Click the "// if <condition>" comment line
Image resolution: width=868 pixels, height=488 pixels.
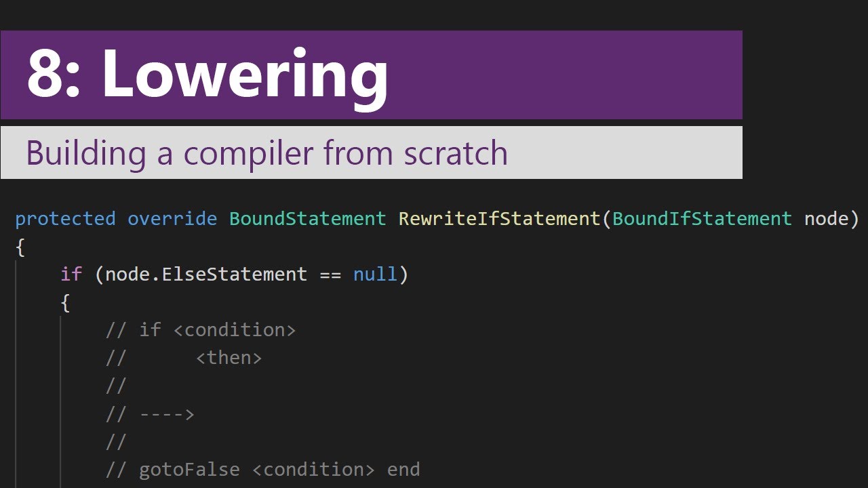pos(201,330)
